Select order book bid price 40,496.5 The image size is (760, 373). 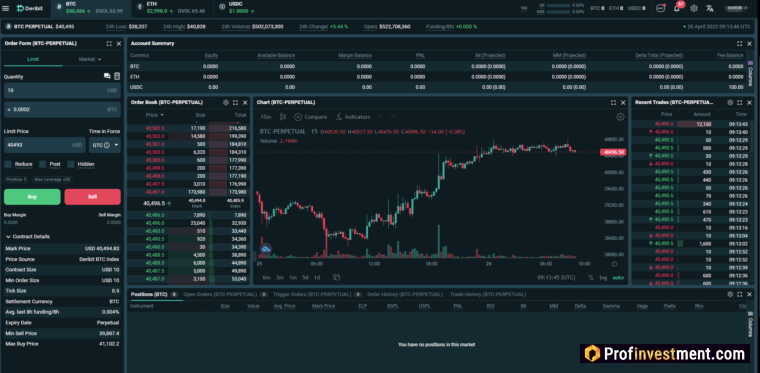[155, 215]
